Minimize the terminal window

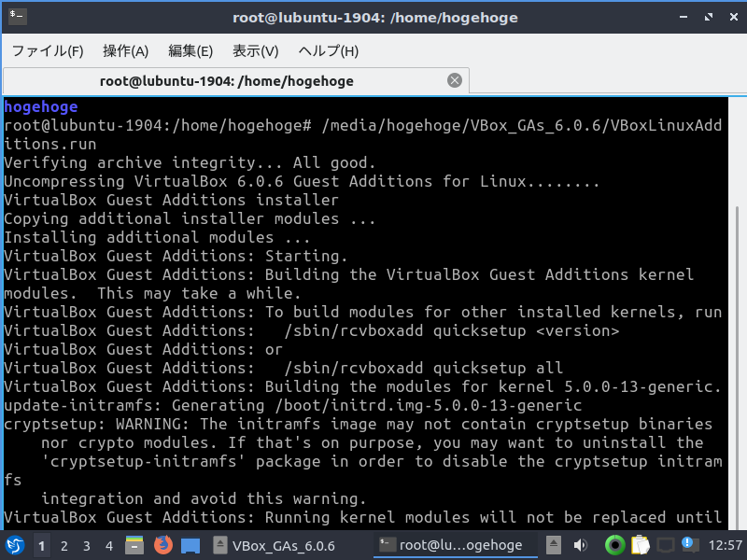(684, 17)
